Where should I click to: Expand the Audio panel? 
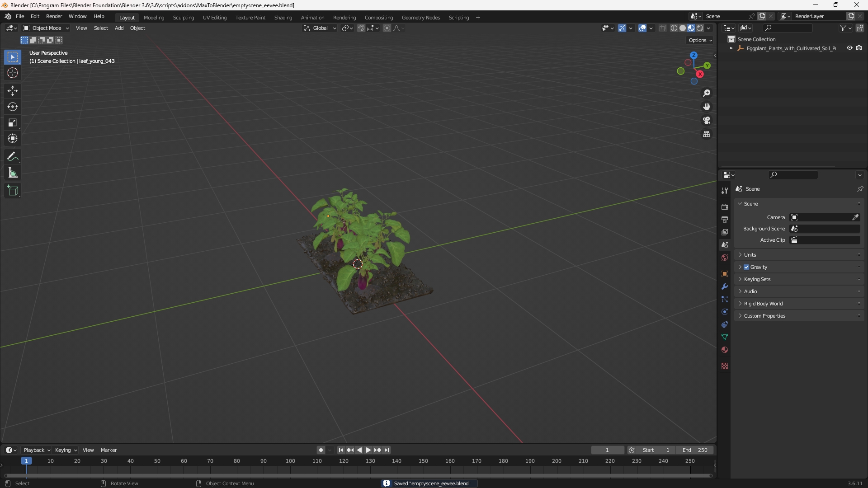pos(799,291)
